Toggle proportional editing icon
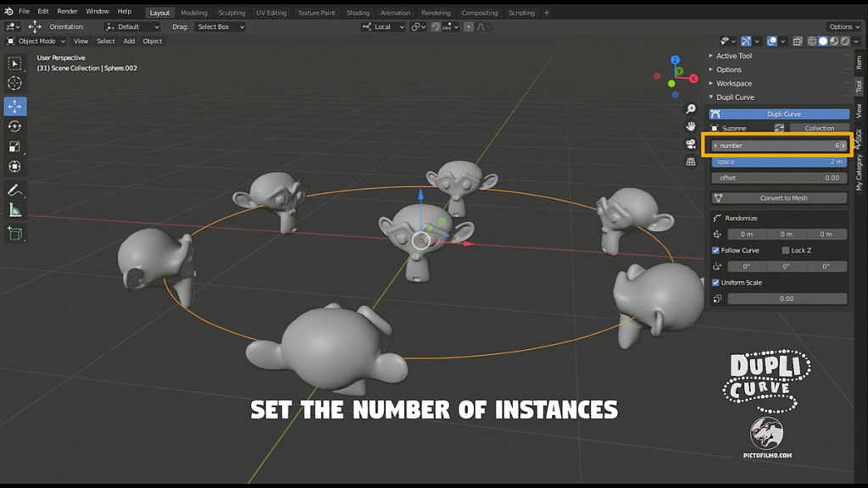Image resolution: width=868 pixels, height=488 pixels. (468, 26)
